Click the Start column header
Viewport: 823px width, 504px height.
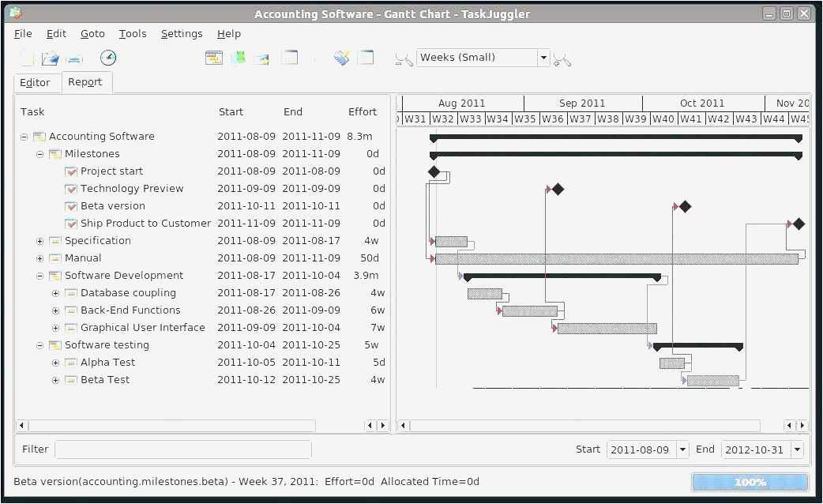(231, 112)
